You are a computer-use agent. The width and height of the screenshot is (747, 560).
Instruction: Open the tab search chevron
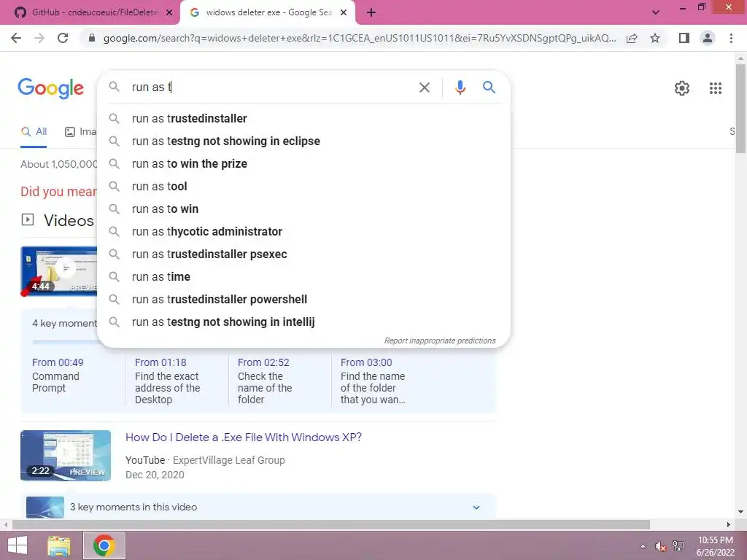pos(656,12)
